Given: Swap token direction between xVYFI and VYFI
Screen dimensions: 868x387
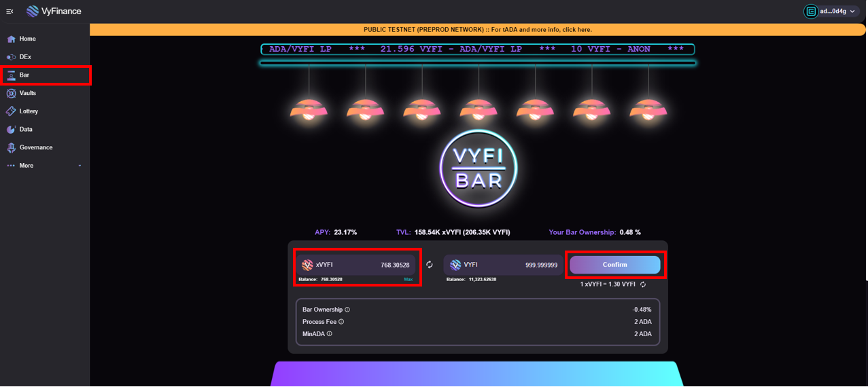Looking at the screenshot, I should (430, 265).
